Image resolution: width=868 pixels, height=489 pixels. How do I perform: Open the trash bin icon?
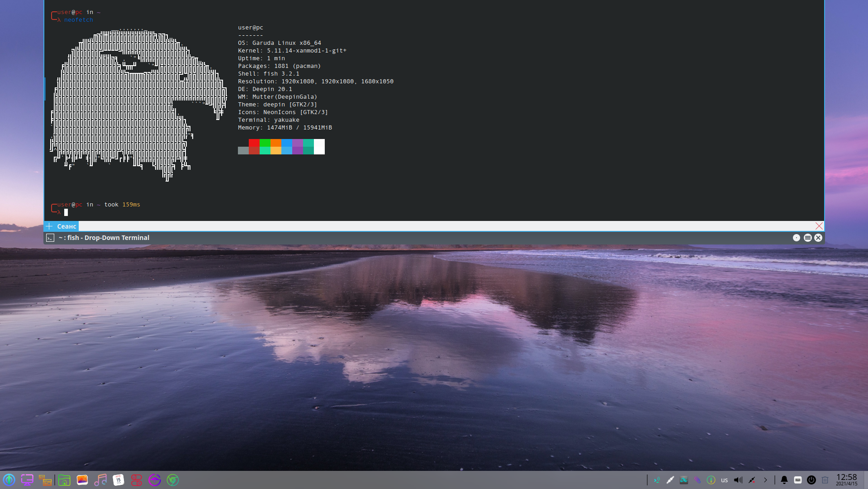[825, 480]
